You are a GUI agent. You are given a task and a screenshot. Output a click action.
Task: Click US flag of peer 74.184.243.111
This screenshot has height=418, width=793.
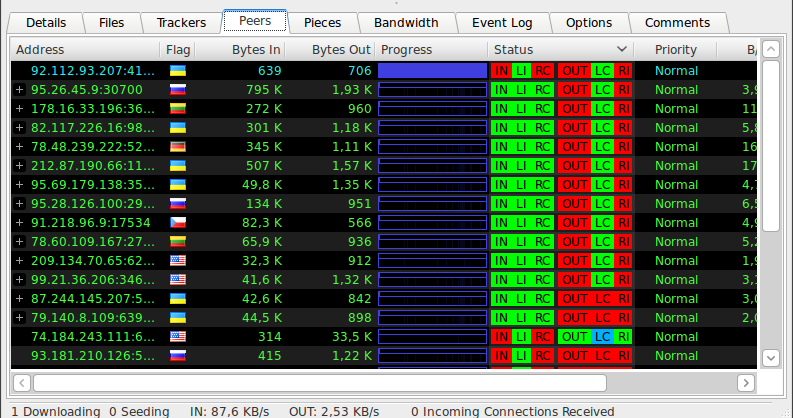(x=178, y=337)
